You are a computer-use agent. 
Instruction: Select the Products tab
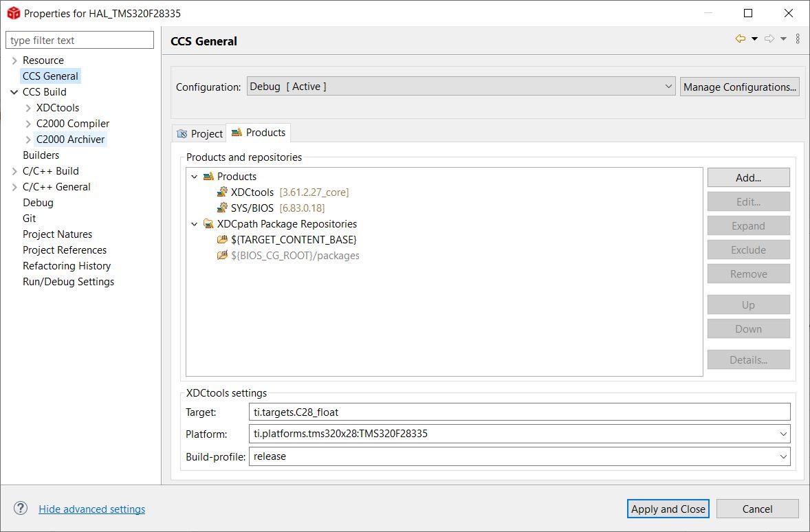click(259, 133)
